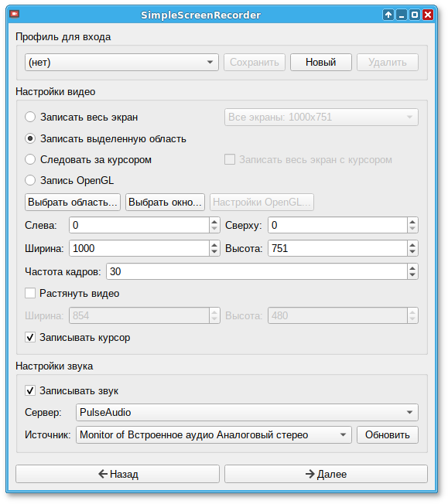Click the Слева input field
The image size is (448, 504).
[x=139, y=225]
